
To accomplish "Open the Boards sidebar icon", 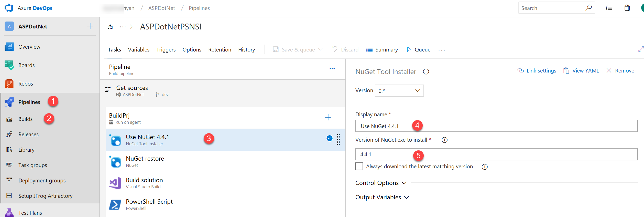I will pos(9,65).
